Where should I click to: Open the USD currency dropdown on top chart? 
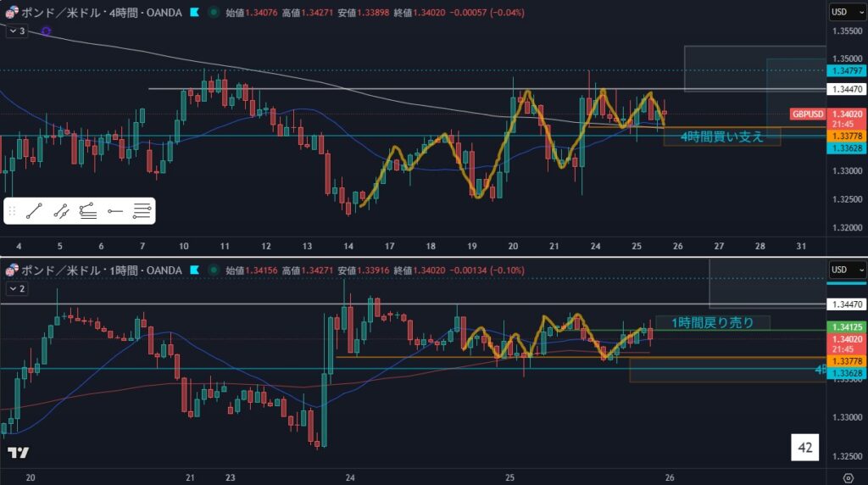click(x=848, y=12)
